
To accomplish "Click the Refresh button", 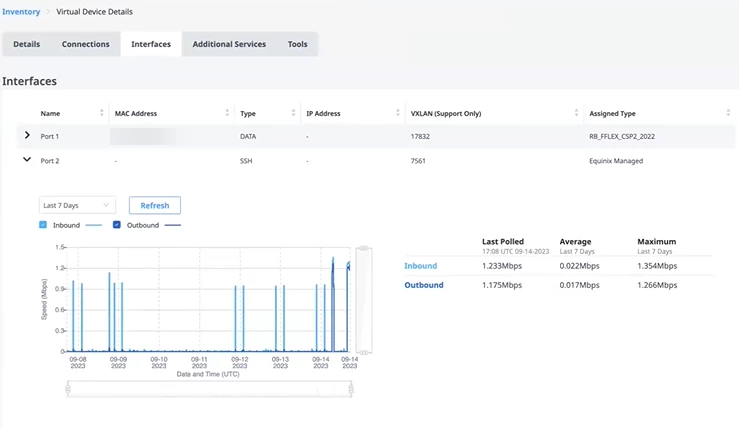I will (x=155, y=206).
